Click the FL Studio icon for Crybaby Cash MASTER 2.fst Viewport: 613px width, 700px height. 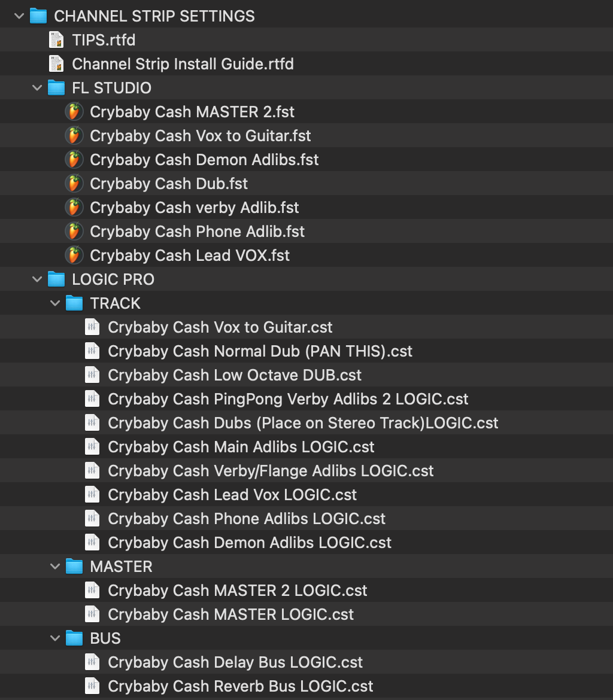(x=74, y=112)
